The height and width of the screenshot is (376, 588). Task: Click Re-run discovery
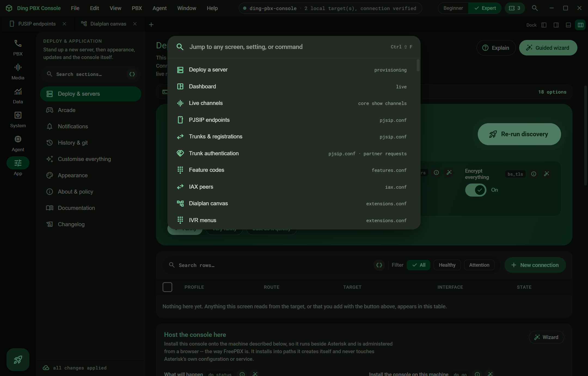click(x=519, y=134)
